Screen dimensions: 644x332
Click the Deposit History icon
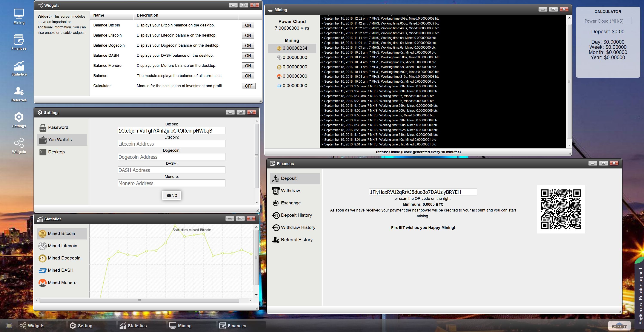point(276,215)
